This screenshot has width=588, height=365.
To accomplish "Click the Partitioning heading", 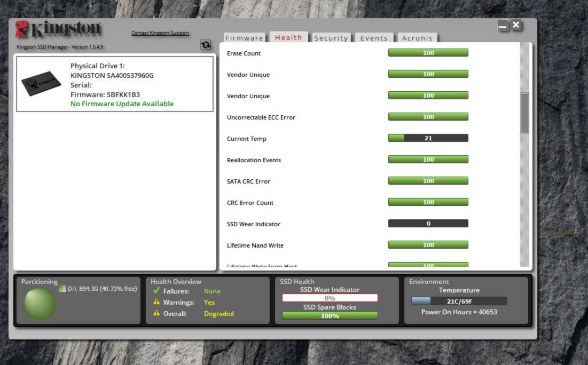I will click(40, 281).
